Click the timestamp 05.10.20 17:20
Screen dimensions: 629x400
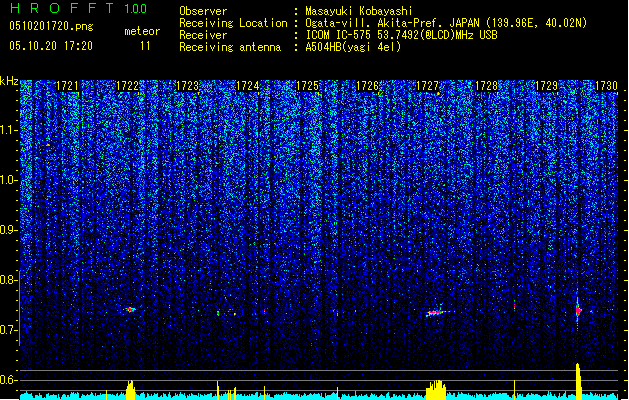(x=51, y=46)
